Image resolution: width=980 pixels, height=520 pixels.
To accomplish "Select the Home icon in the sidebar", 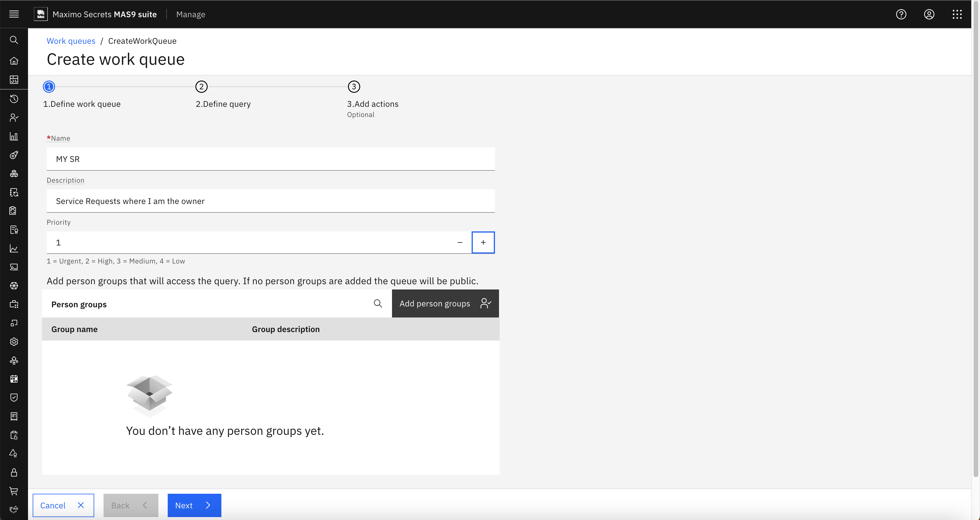I will click(x=14, y=61).
